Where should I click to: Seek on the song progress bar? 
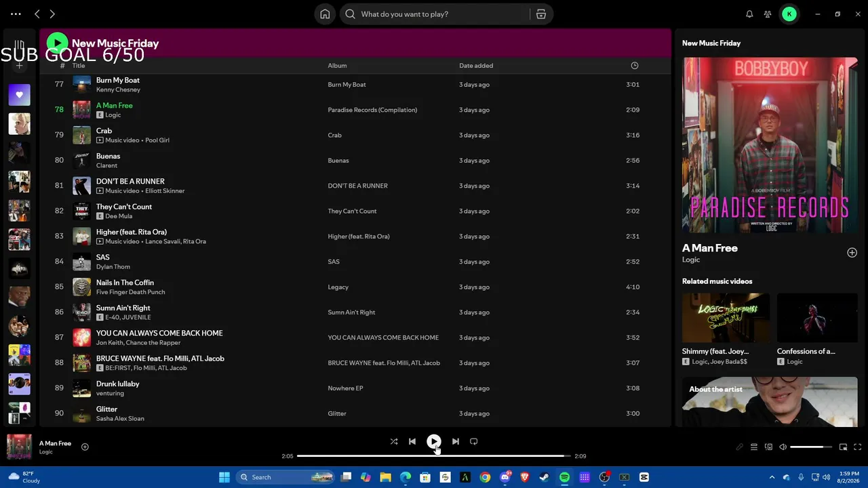434,456
